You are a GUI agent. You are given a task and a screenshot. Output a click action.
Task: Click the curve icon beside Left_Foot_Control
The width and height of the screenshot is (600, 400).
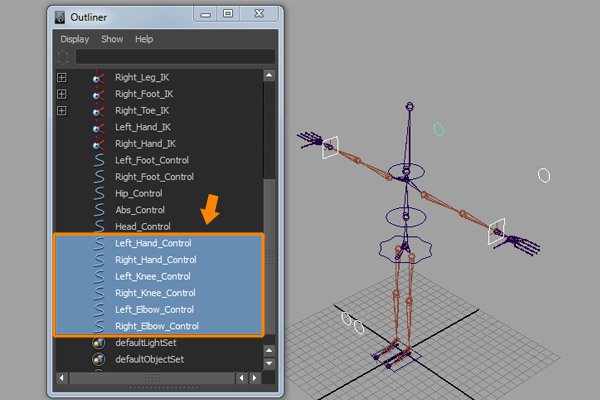99,160
